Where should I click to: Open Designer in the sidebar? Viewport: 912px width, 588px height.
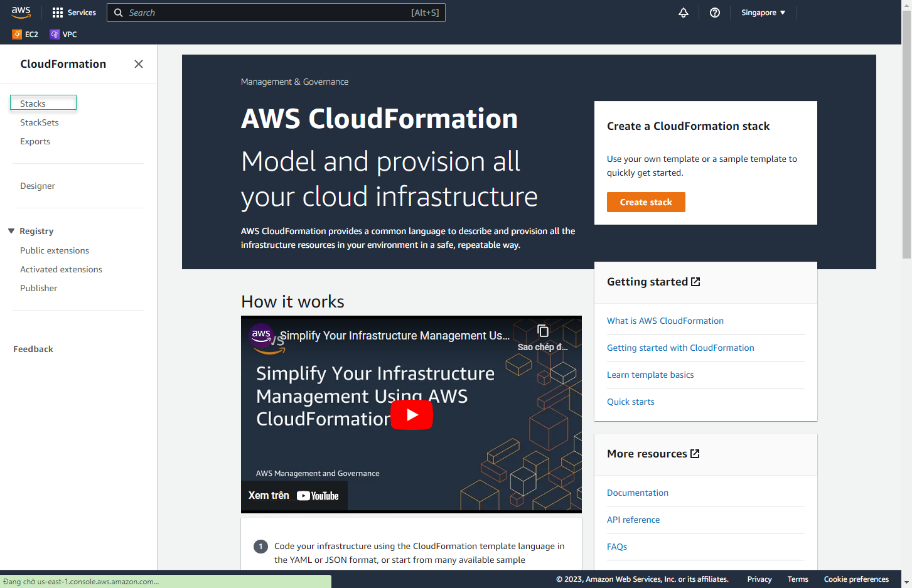click(38, 186)
